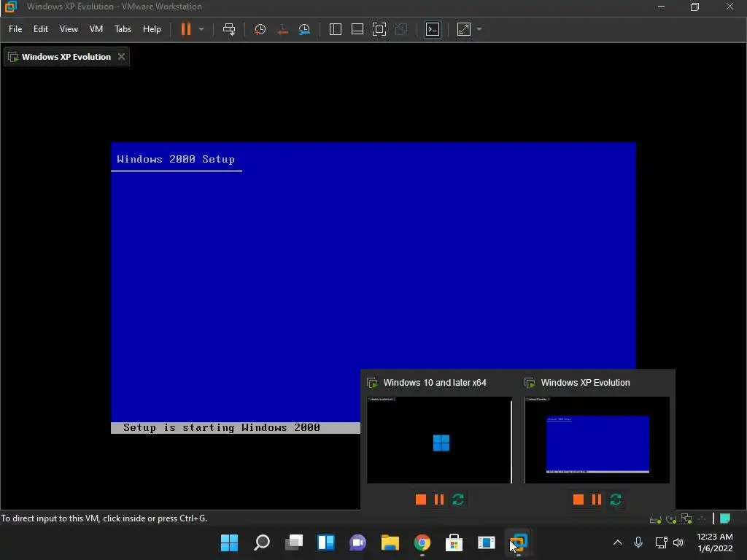The image size is (747, 560).
Task: Open the VM menu
Action: click(96, 29)
